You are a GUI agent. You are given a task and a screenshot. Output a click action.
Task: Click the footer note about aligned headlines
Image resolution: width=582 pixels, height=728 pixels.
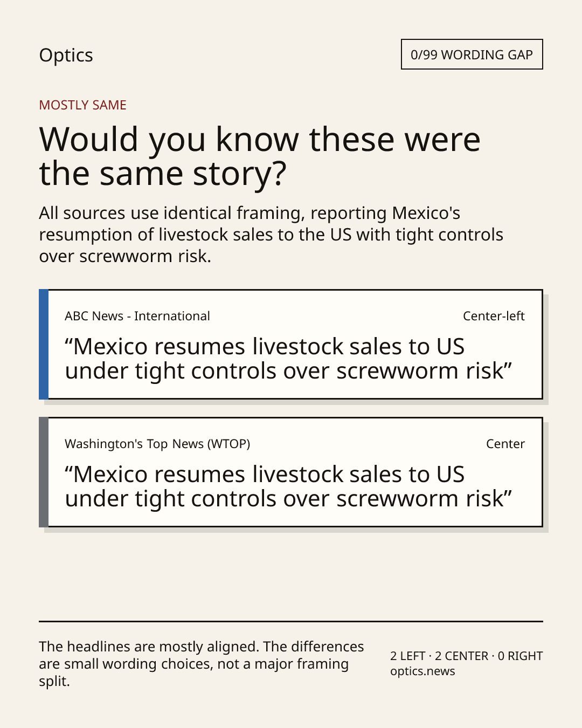tap(202, 664)
